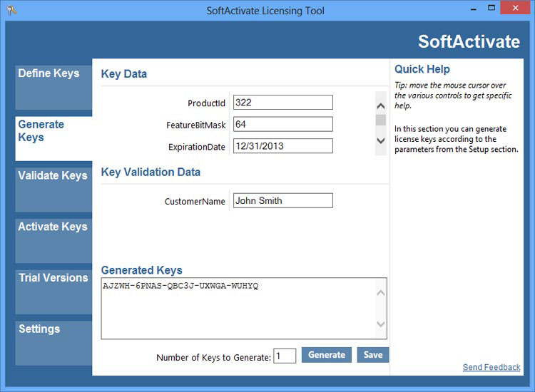Open the Send Feedback link
Viewport: 535px width, 392px height.
coord(491,368)
